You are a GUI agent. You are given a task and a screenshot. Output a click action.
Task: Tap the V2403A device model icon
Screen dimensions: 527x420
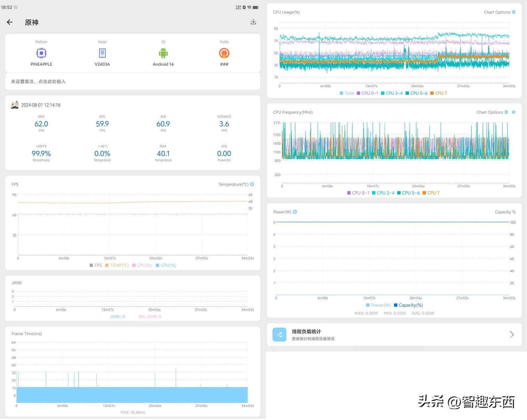102,53
